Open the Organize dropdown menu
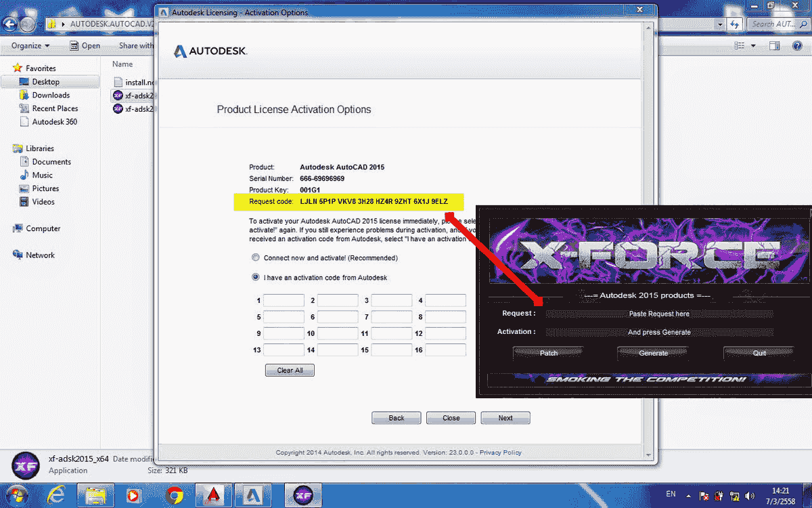 [x=28, y=45]
